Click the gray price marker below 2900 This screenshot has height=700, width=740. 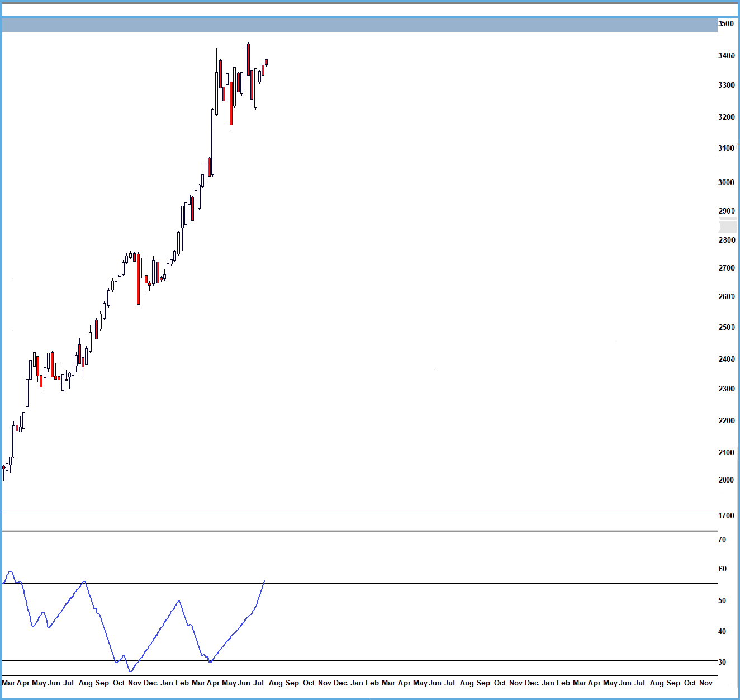[728, 226]
